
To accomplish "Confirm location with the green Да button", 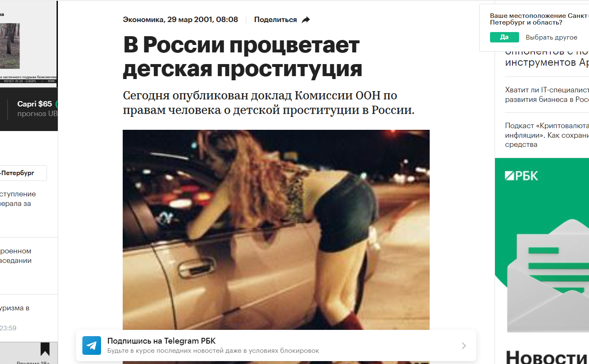I will (504, 37).
